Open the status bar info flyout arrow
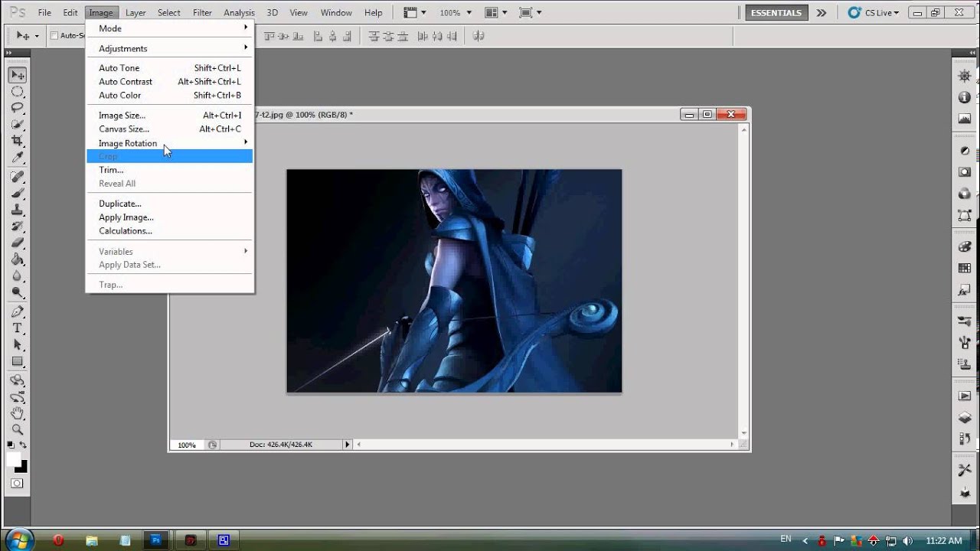 point(347,445)
